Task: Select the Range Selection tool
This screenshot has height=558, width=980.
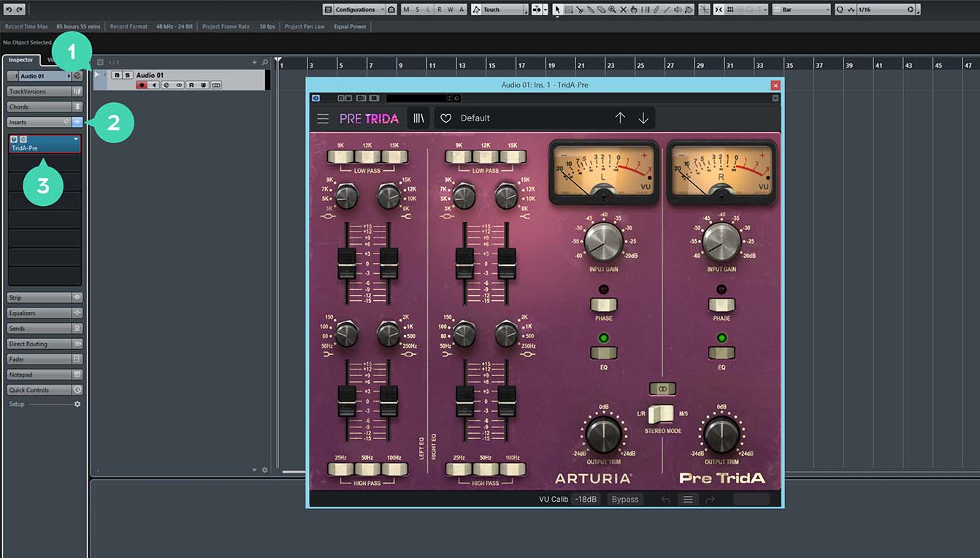Action: point(569,9)
